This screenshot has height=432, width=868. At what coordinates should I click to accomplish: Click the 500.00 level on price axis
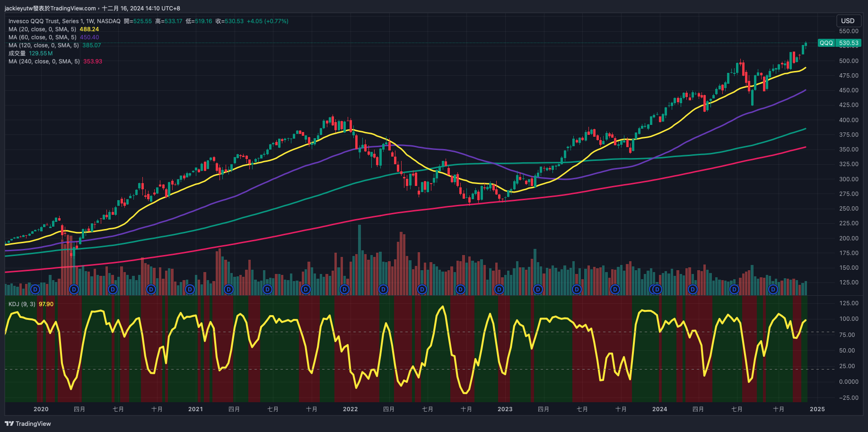(x=849, y=61)
